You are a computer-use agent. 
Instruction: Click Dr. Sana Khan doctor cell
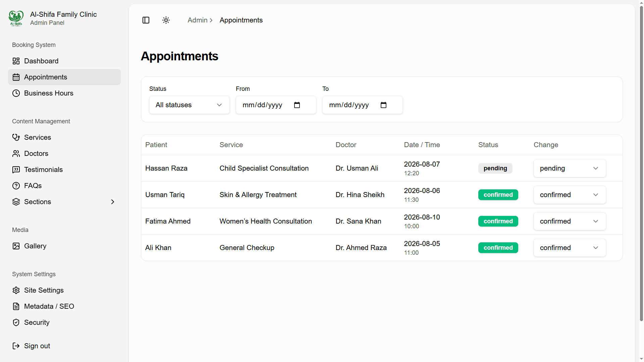(358, 221)
